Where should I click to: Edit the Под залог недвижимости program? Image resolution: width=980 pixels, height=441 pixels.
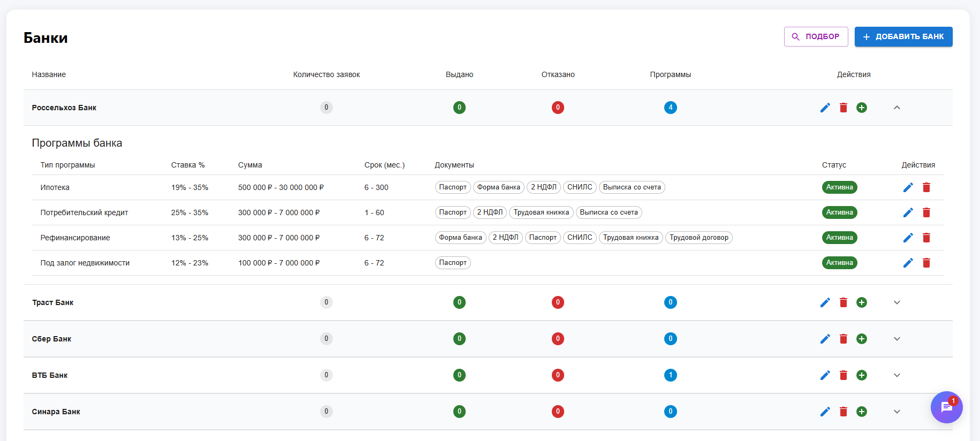(908, 263)
